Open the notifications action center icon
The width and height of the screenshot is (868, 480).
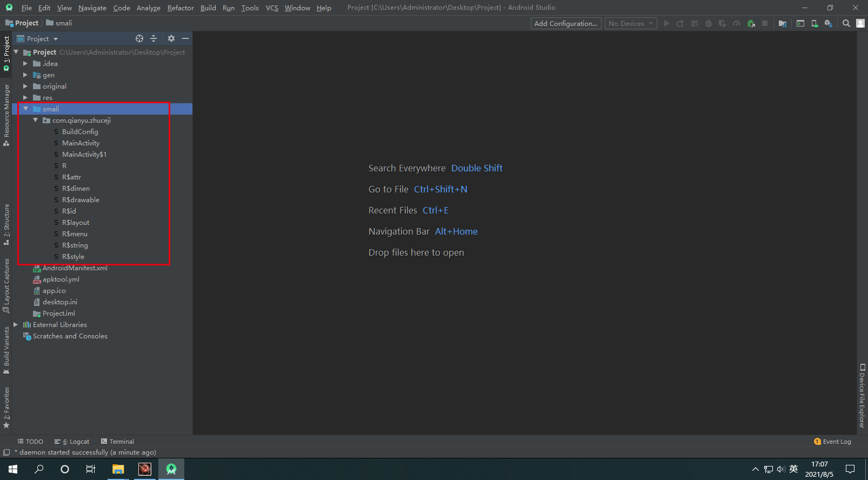(x=850, y=469)
